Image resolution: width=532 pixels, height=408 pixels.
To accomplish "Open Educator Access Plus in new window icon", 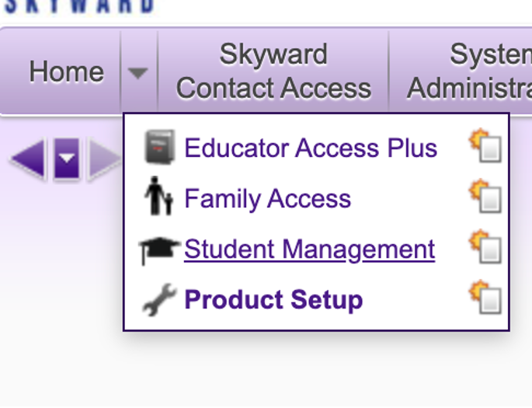I will [485, 146].
